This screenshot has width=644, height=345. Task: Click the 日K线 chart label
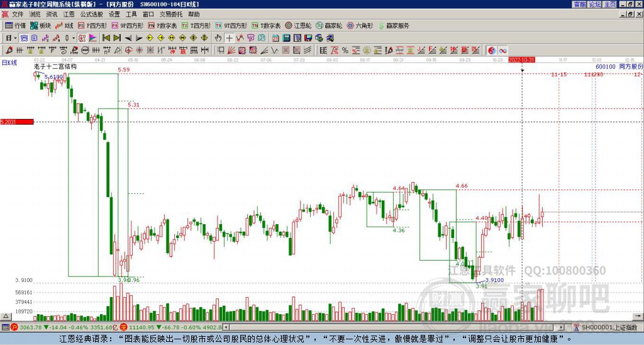coord(9,63)
